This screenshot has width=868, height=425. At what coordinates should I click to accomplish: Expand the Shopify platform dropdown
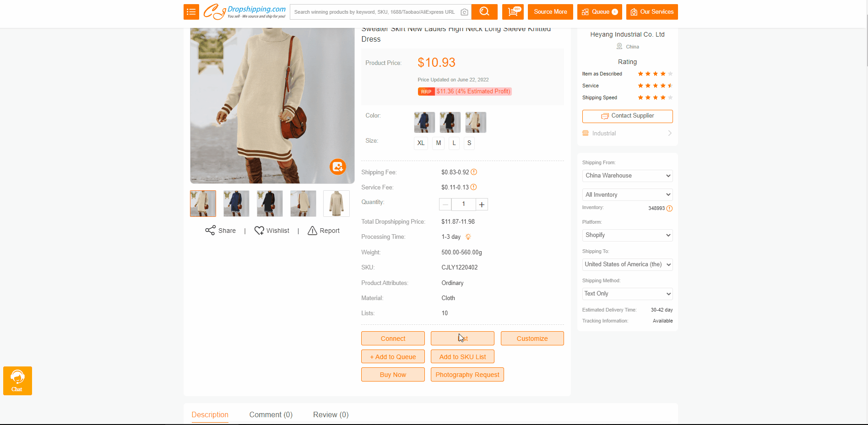point(627,235)
